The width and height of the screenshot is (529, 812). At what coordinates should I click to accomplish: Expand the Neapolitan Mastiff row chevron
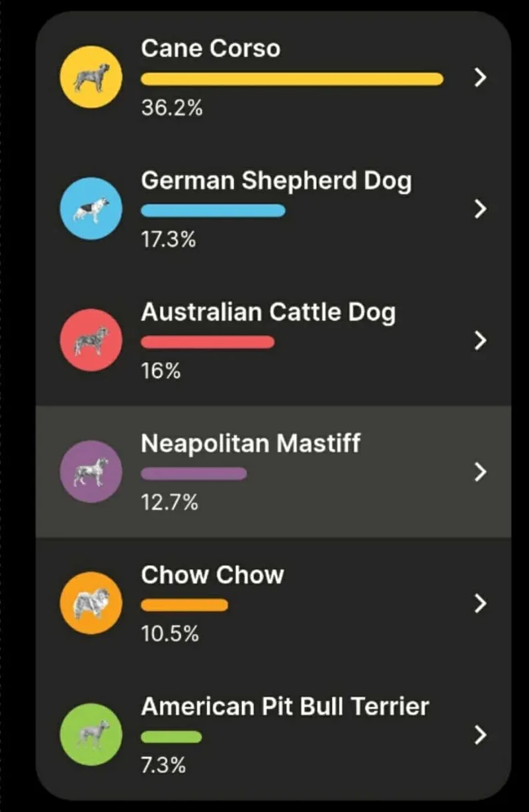coord(481,472)
